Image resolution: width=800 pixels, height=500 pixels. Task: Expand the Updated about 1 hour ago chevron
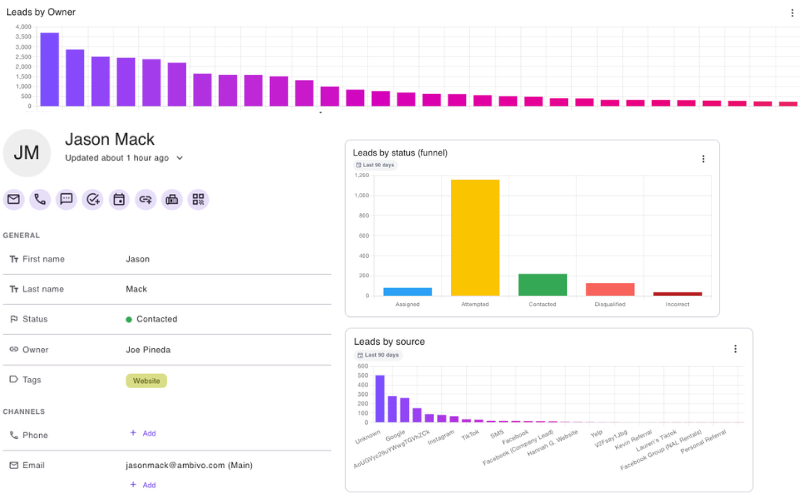180,158
